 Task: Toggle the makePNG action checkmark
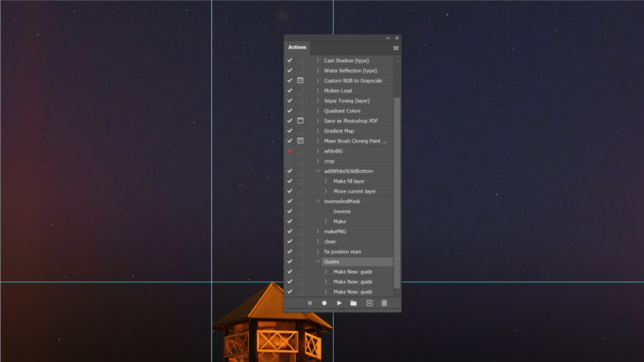click(x=290, y=231)
